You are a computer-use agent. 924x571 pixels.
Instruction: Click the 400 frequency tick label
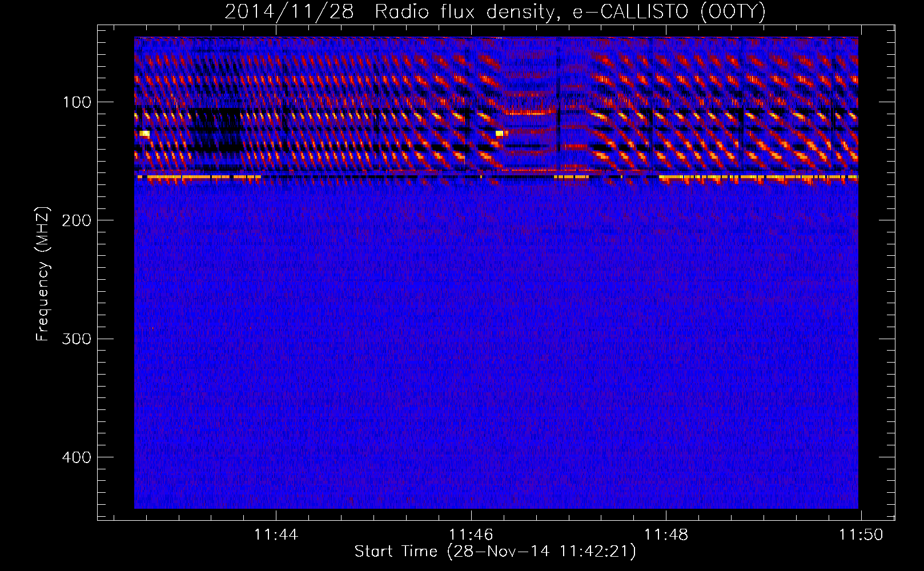[x=77, y=457]
